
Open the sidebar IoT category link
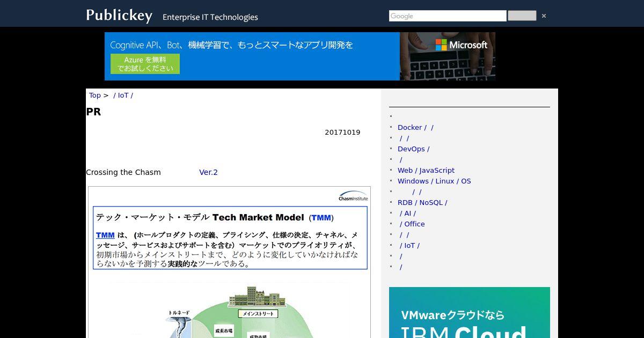(409, 245)
